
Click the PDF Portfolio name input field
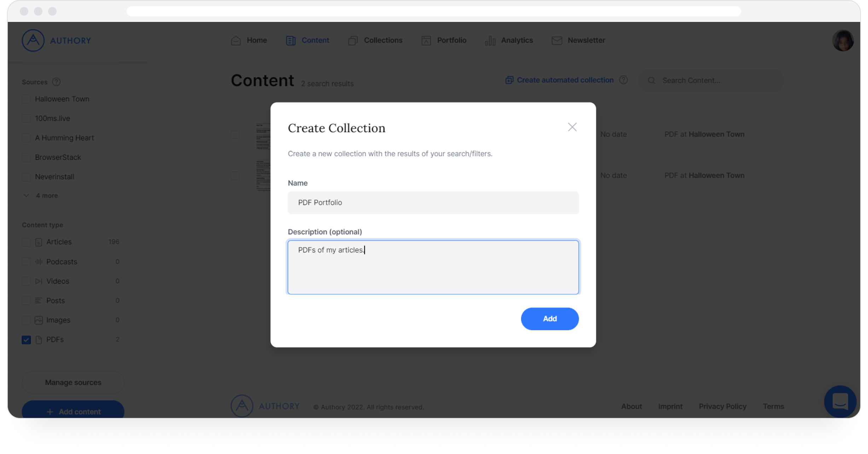(433, 202)
